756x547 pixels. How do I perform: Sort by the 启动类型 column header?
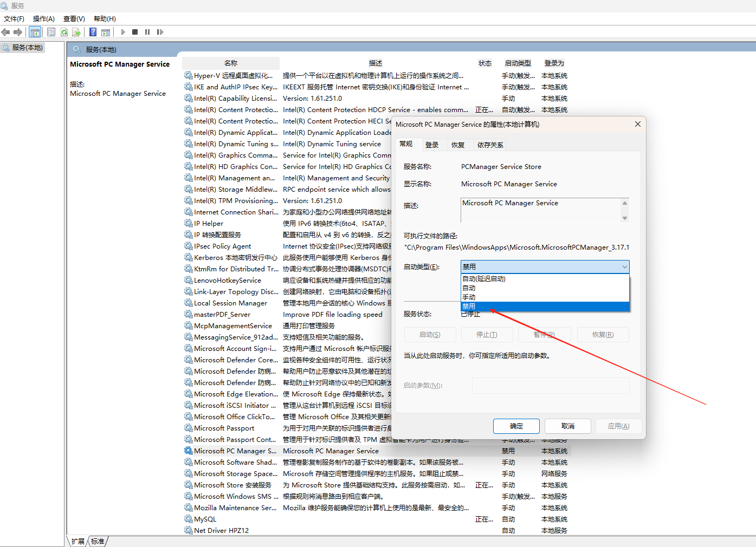point(518,63)
